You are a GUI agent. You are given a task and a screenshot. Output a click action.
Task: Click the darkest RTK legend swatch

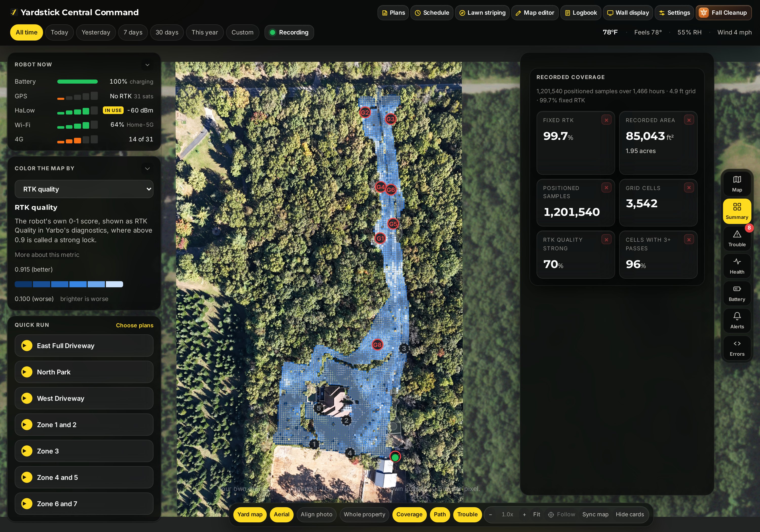click(24, 284)
